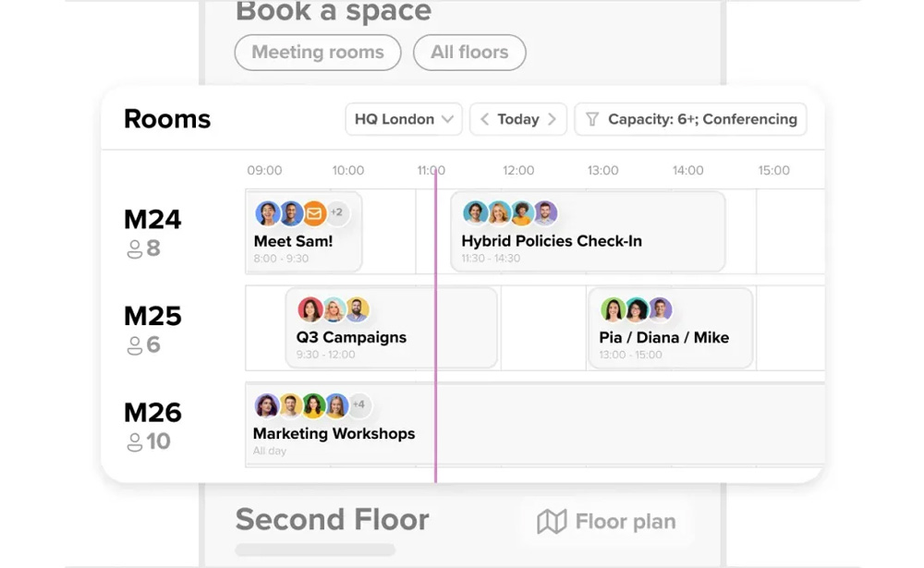
Task: Open Capacity: 6+; Conferencing filter
Action: 690,119
